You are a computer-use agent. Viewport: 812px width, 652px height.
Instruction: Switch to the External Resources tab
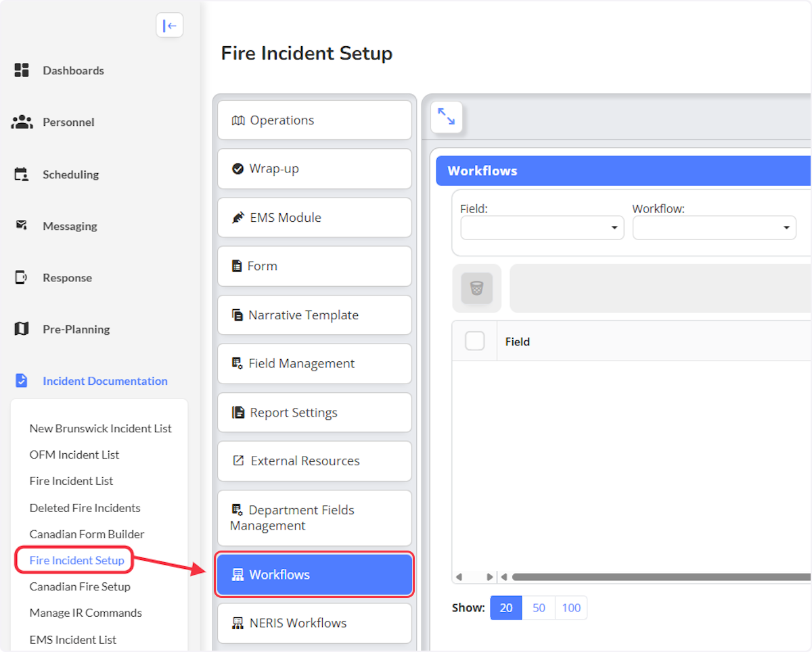(315, 461)
